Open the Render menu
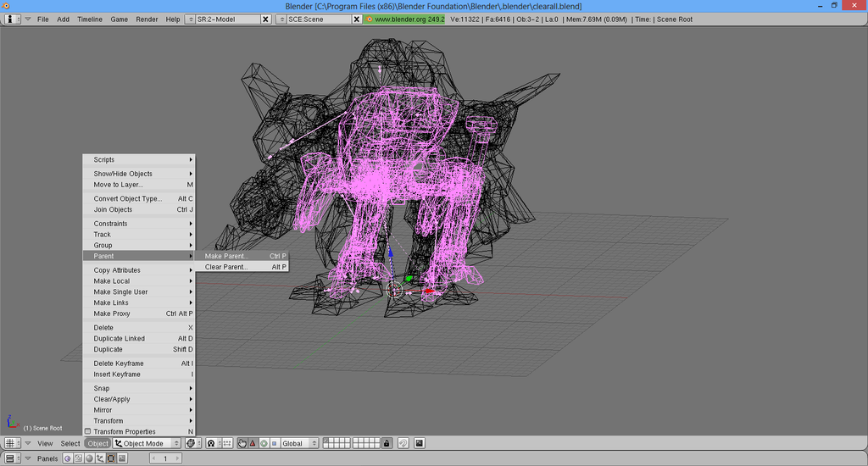Viewport: 868px width, 466px height. (x=147, y=19)
